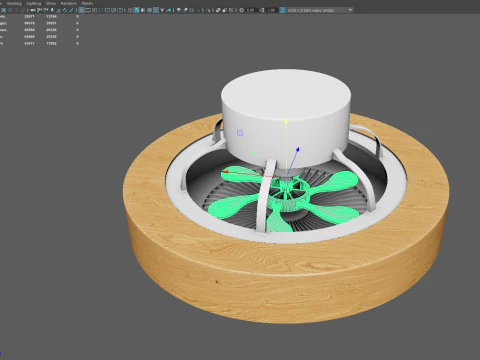The width and height of the screenshot is (480, 360).
Task: Open the Shading menu
Action: pos(14,3)
